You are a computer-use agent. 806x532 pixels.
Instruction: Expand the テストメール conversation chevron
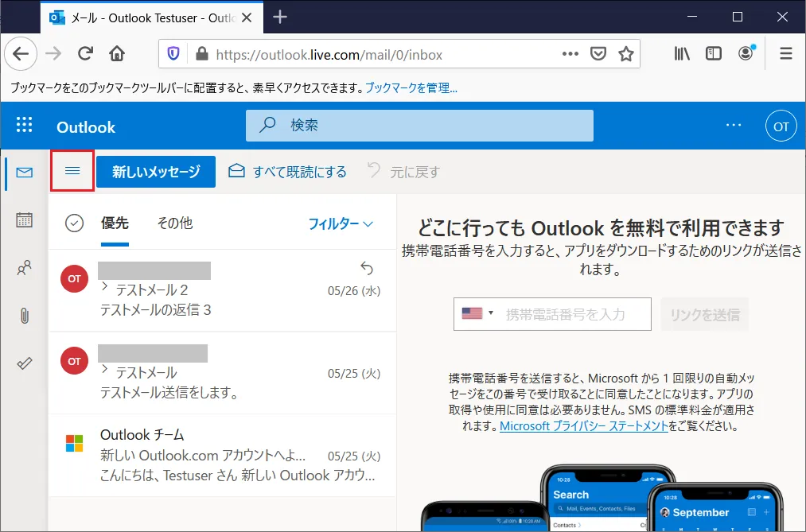point(105,369)
